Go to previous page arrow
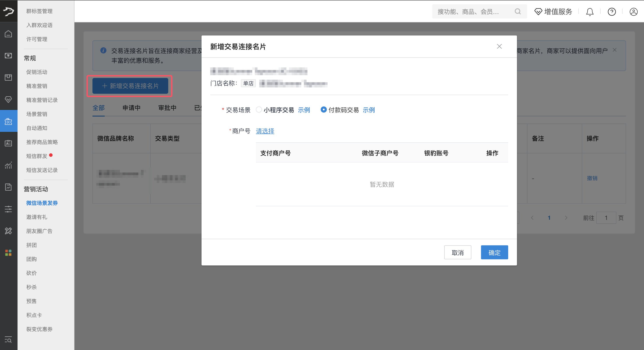This screenshot has width=644, height=350. pyautogui.click(x=532, y=218)
